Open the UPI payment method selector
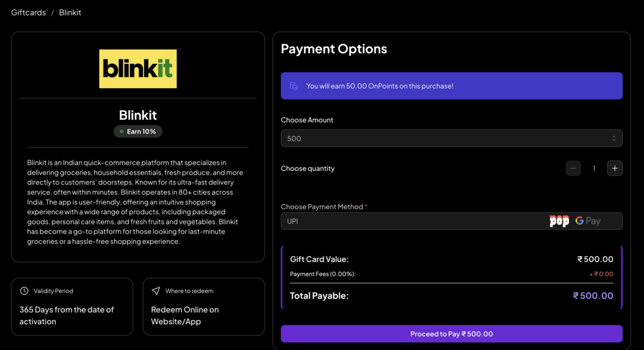 (x=451, y=221)
